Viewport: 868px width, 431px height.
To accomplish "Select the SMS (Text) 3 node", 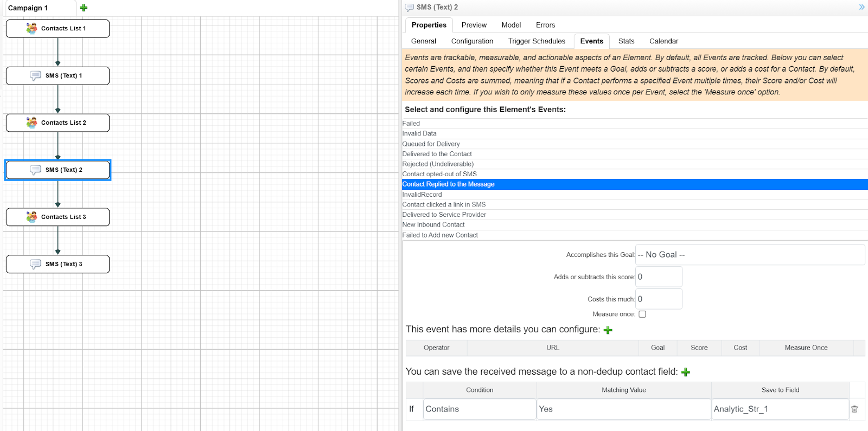I will pos(58,265).
